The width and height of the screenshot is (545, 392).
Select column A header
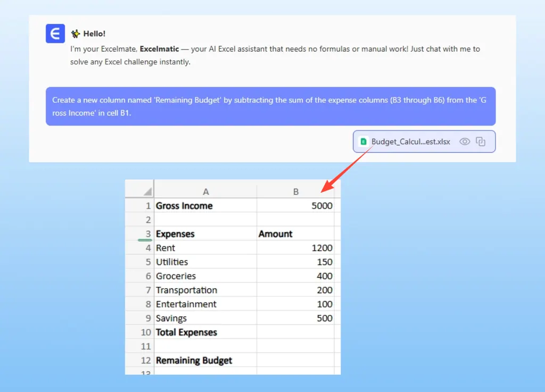click(205, 191)
